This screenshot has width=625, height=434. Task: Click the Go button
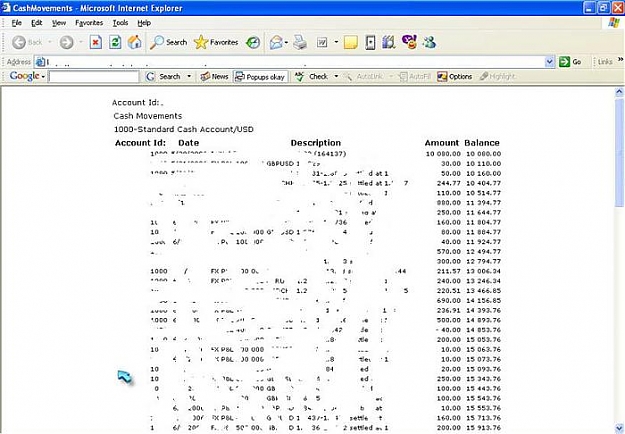[570, 62]
